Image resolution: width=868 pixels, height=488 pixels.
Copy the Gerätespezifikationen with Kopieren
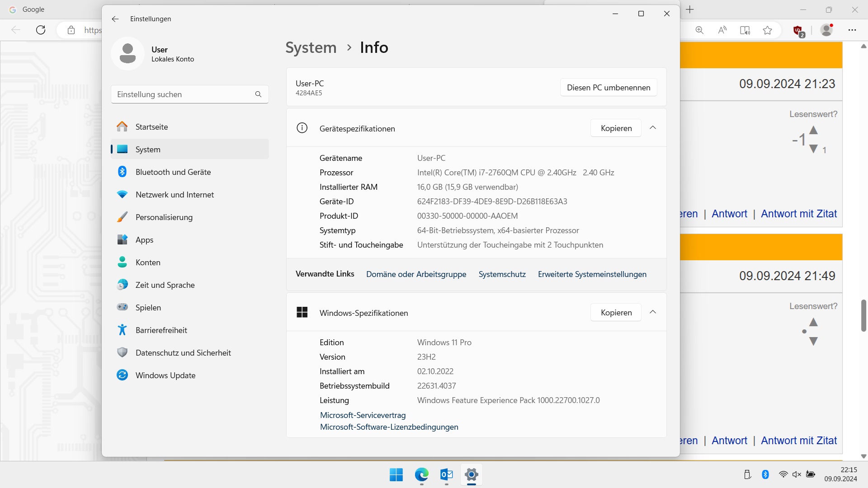tap(616, 128)
